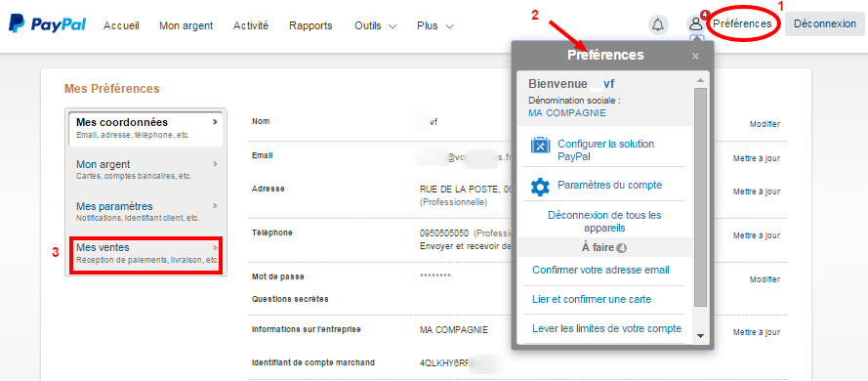This screenshot has width=868, height=381.
Task: Click Mettre à jour for the Email row
Action: pyautogui.click(x=756, y=158)
